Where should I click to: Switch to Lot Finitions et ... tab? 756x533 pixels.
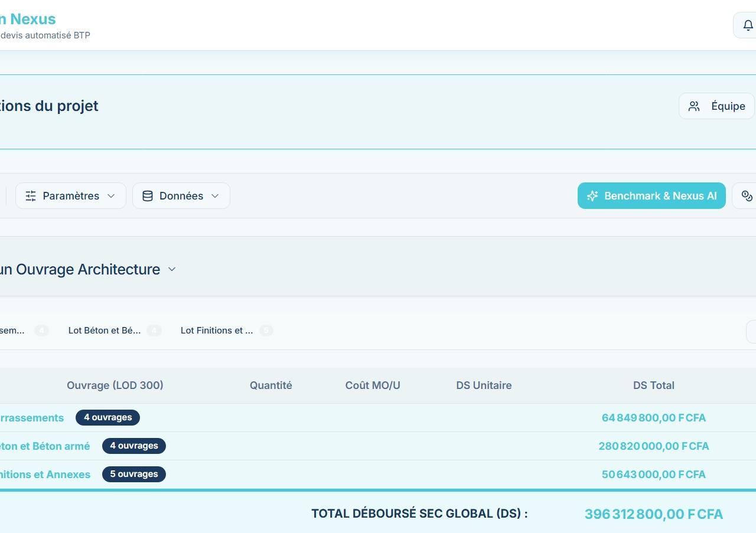point(227,331)
